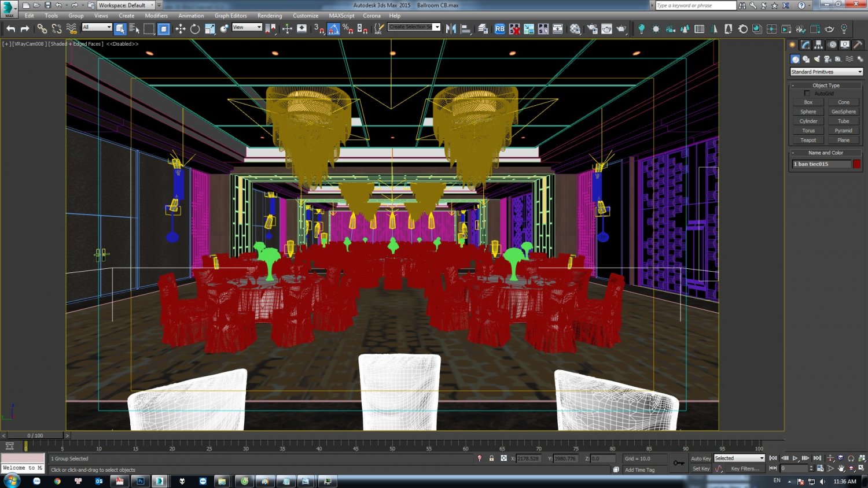Enable the Angle Snap toggle
The image size is (868, 488).
pos(333,28)
